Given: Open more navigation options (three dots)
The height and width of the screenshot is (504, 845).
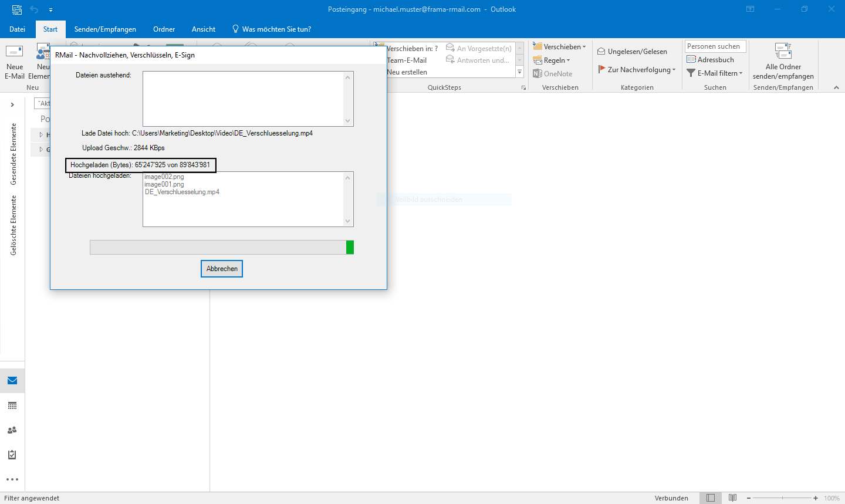Looking at the screenshot, I should tap(12, 479).
